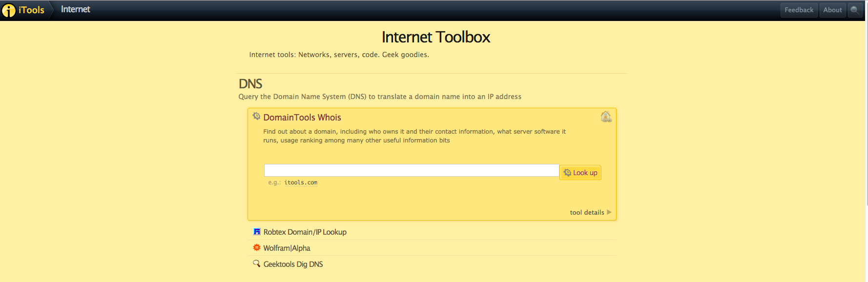868x282 pixels.
Task: Expand the tool details section
Action: click(x=587, y=212)
